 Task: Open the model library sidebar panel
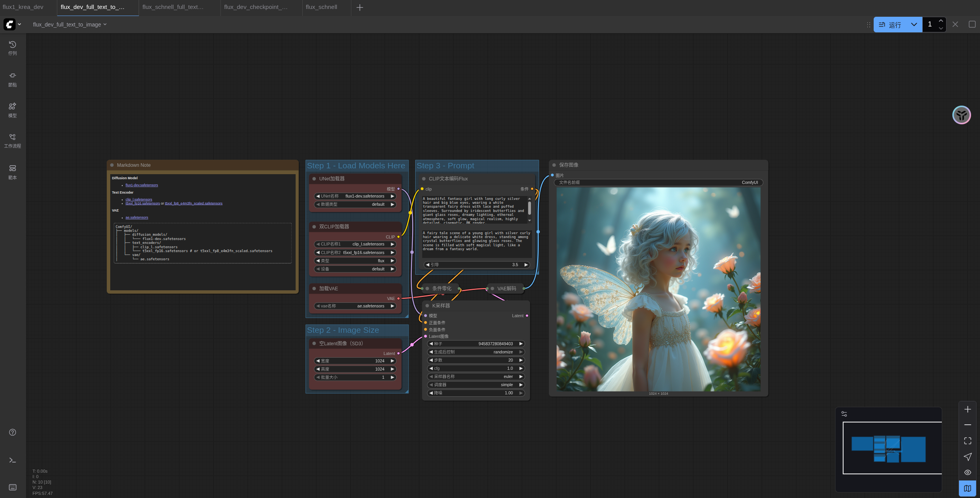(12, 110)
